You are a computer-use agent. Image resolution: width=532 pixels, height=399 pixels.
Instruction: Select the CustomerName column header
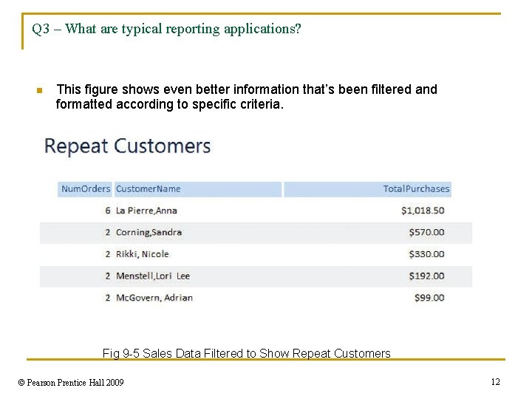148,188
